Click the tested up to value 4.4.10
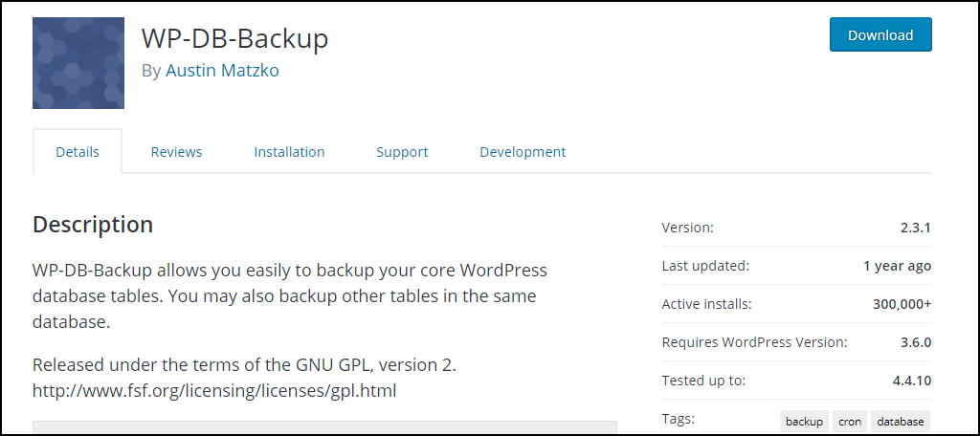980x436 pixels. (912, 381)
